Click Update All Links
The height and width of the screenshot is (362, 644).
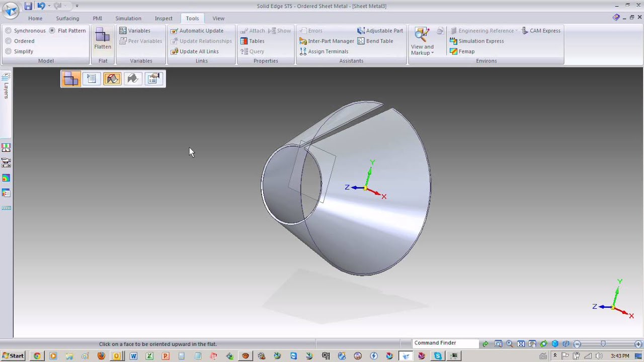[195, 51]
